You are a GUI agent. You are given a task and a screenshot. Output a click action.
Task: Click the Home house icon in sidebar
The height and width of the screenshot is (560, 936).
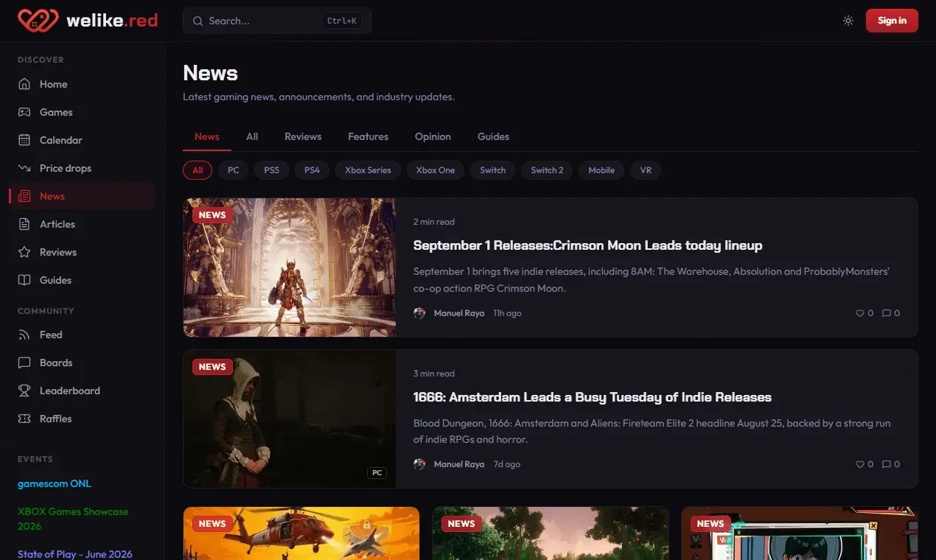(x=24, y=84)
